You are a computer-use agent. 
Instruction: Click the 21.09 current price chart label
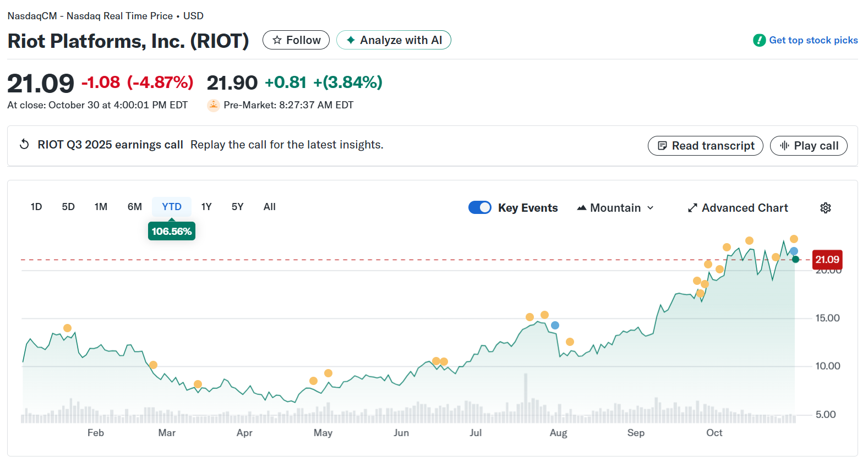point(827,260)
